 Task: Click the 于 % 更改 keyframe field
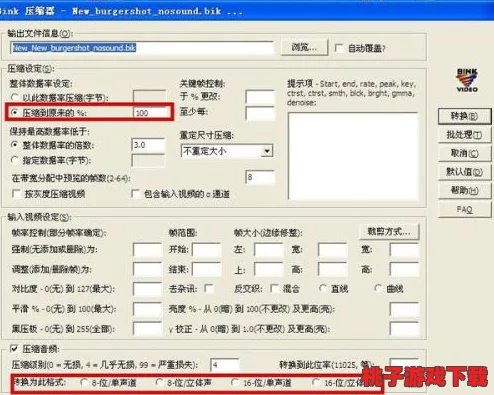click(x=260, y=97)
